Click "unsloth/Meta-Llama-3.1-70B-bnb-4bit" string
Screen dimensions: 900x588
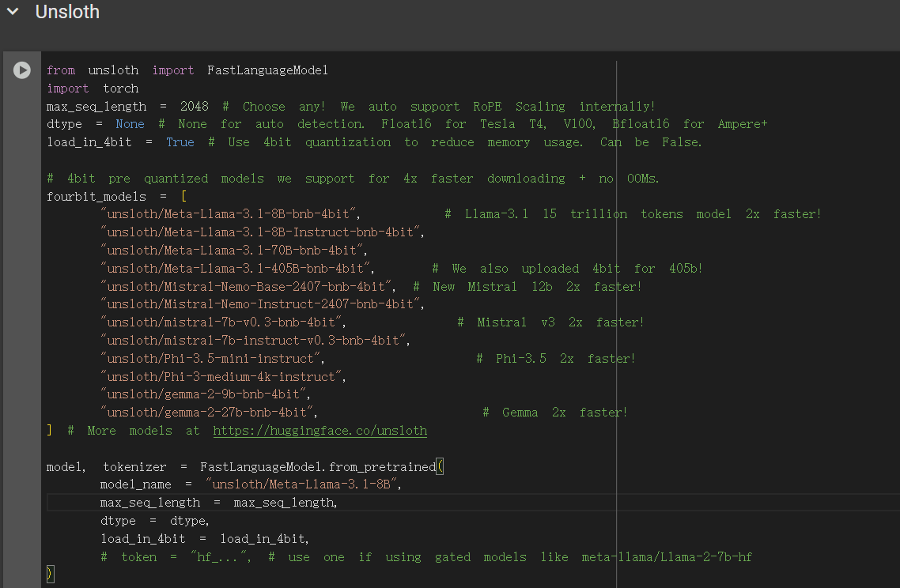(231, 250)
